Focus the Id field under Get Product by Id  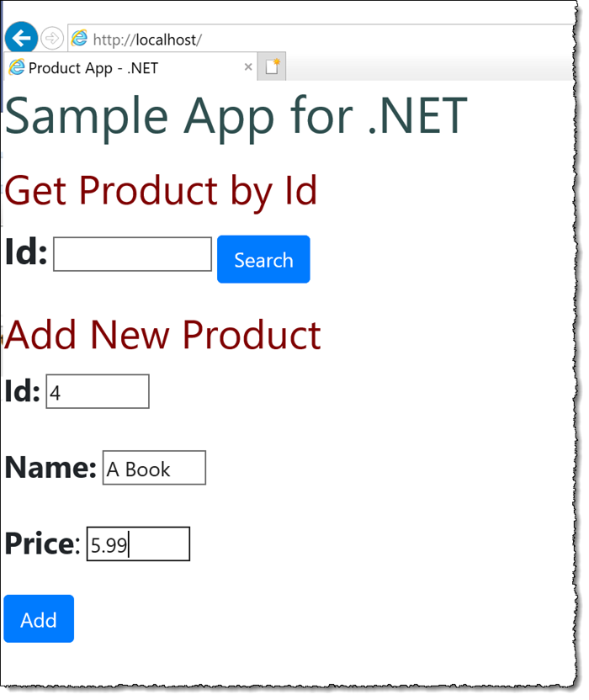pos(132,254)
